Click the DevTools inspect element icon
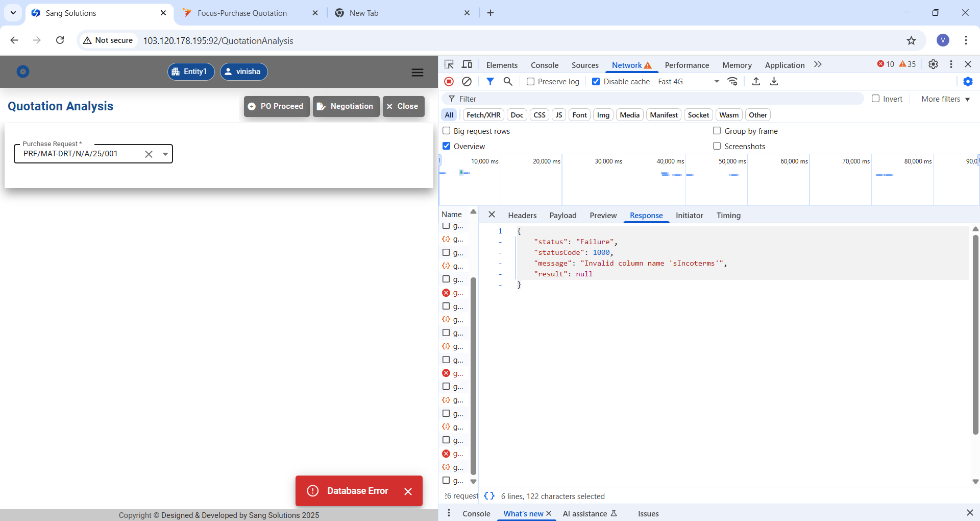The height and width of the screenshot is (521, 980). (x=449, y=64)
